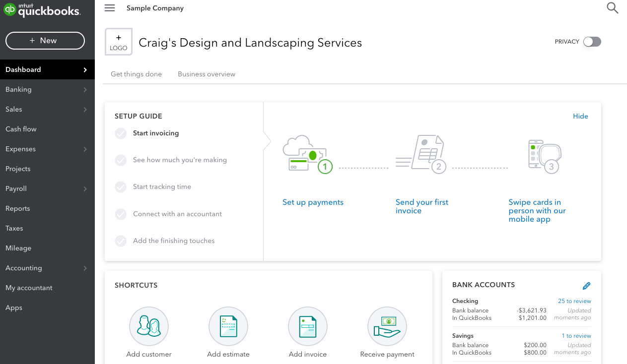Review 25 Checking transactions
Viewport: 627px width, 364px height.
pyautogui.click(x=574, y=301)
